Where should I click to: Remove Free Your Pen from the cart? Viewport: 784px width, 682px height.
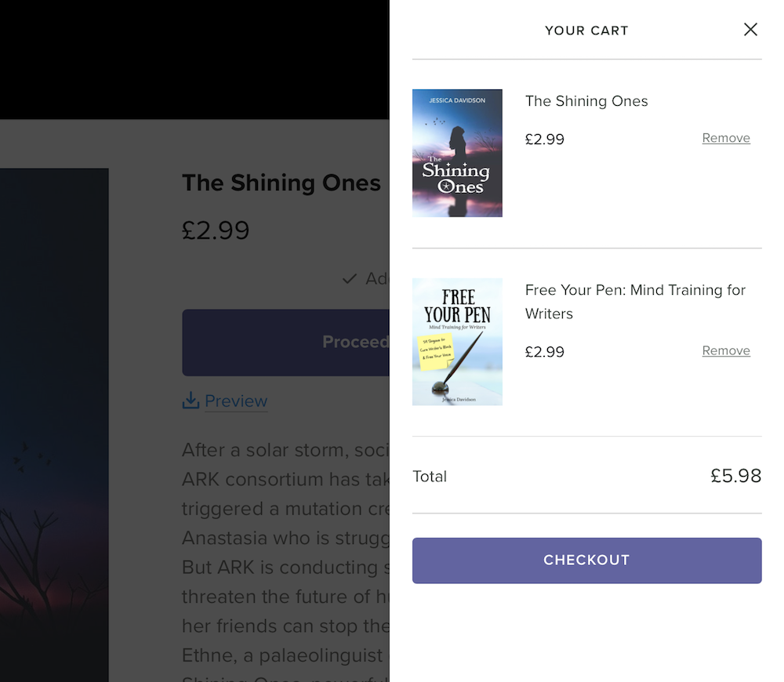pyautogui.click(x=726, y=350)
